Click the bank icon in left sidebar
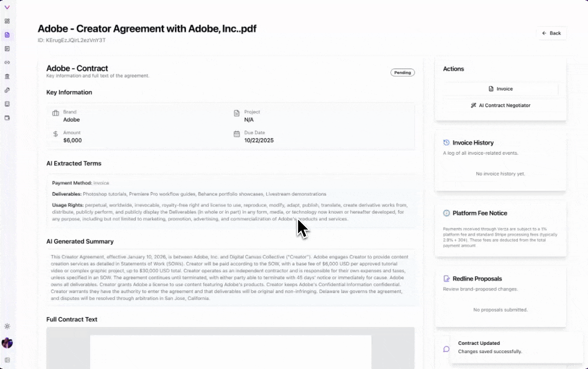The width and height of the screenshot is (588, 369). tap(7, 76)
